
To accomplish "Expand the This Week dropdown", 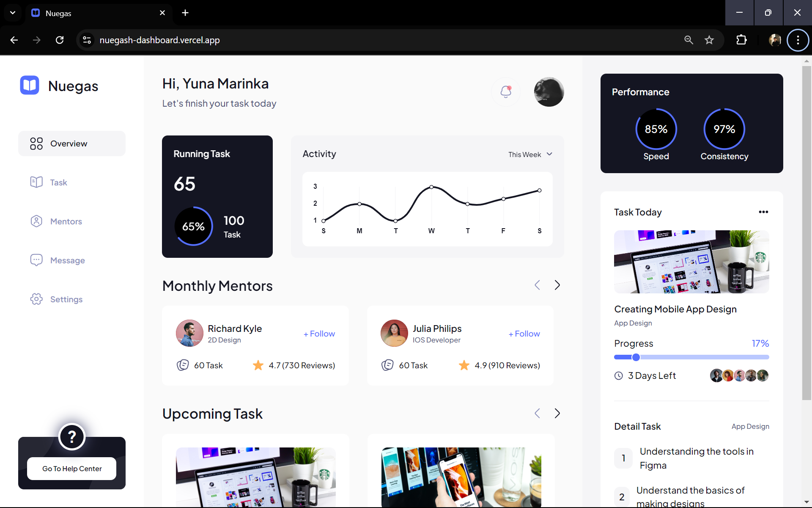I will [530, 155].
